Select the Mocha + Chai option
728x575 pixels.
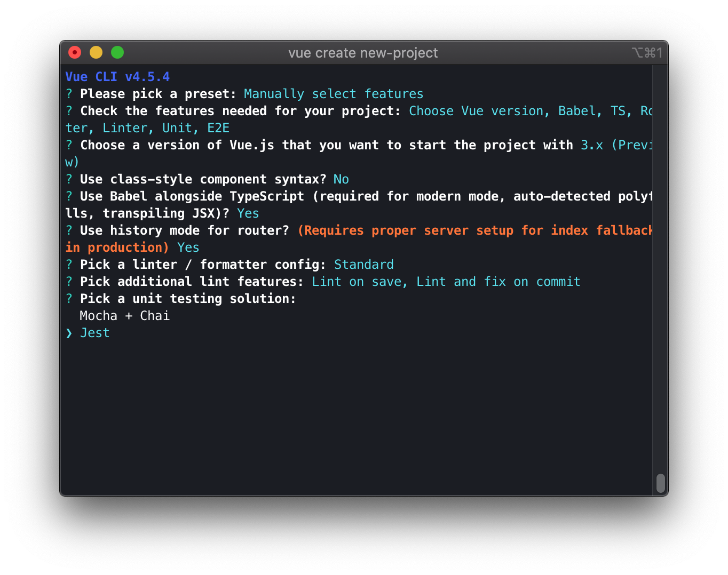pyautogui.click(x=125, y=316)
